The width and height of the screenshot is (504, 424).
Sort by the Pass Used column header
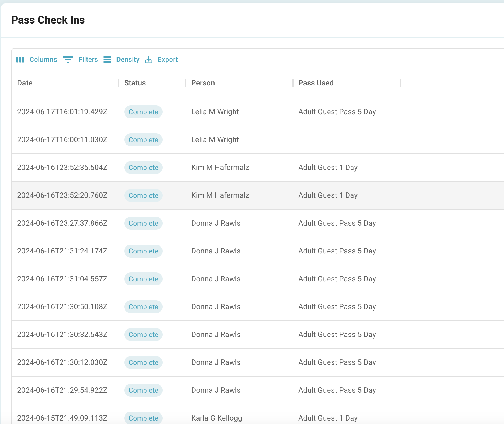[x=316, y=83]
